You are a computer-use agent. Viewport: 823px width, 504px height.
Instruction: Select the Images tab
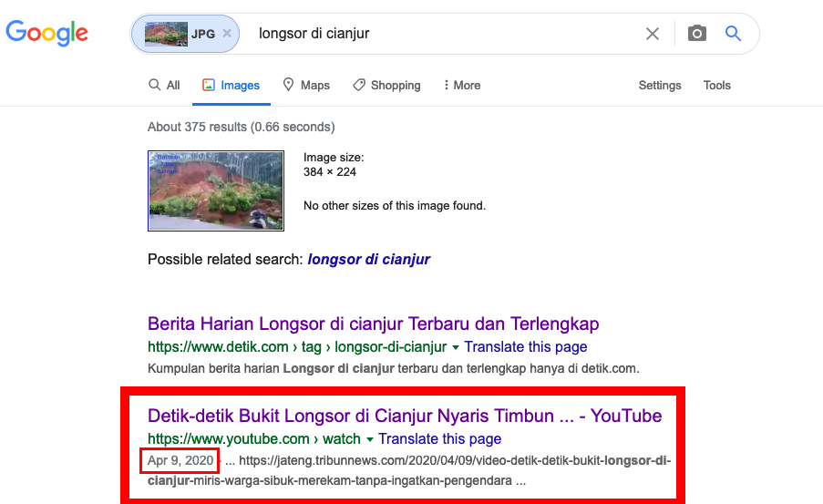231,85
